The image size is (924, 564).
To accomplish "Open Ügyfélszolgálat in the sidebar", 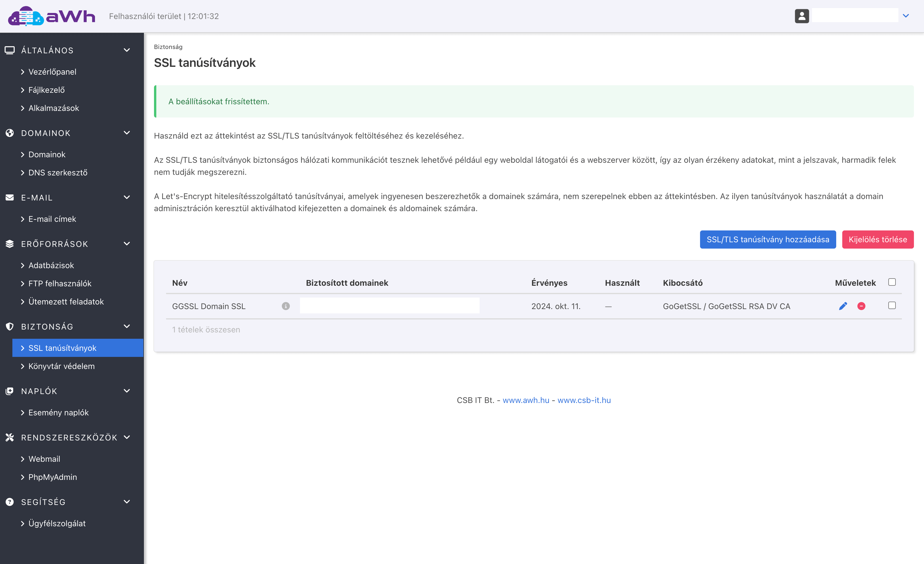I will [57, 523].
